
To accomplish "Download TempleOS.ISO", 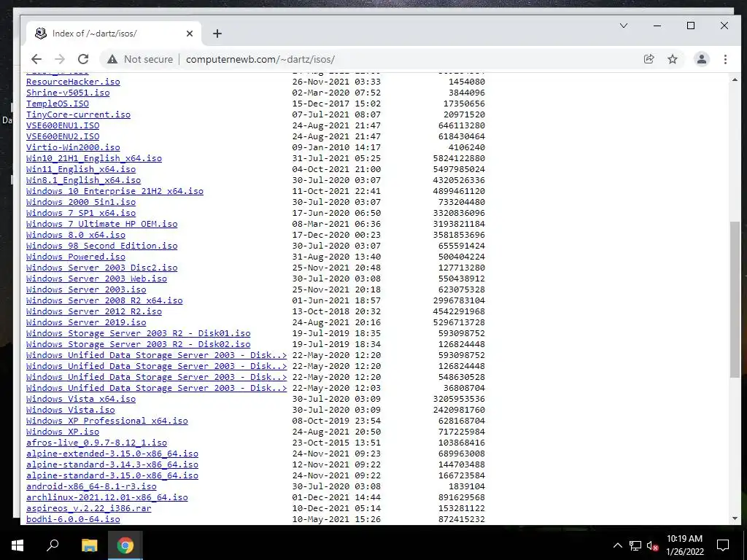I will 57,104.
